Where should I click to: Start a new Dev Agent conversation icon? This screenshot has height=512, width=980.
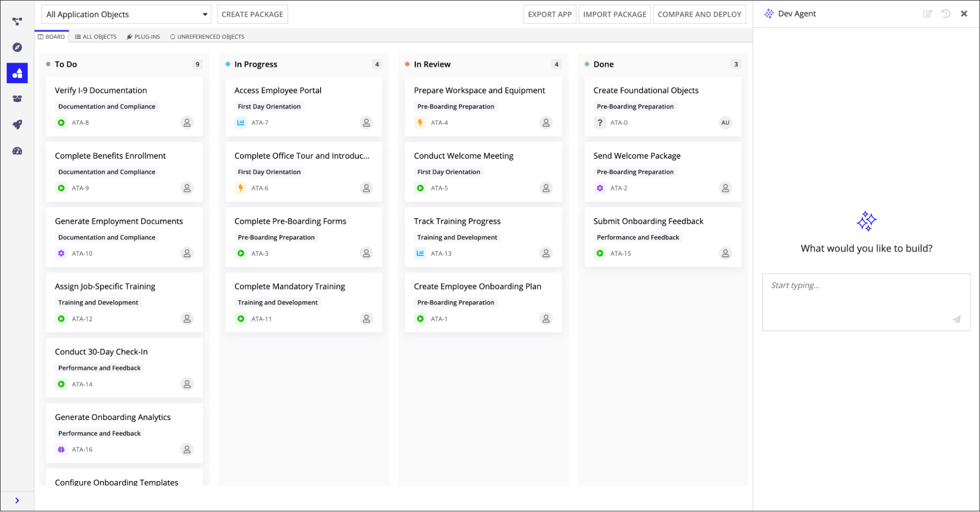[x=928, y=14]
